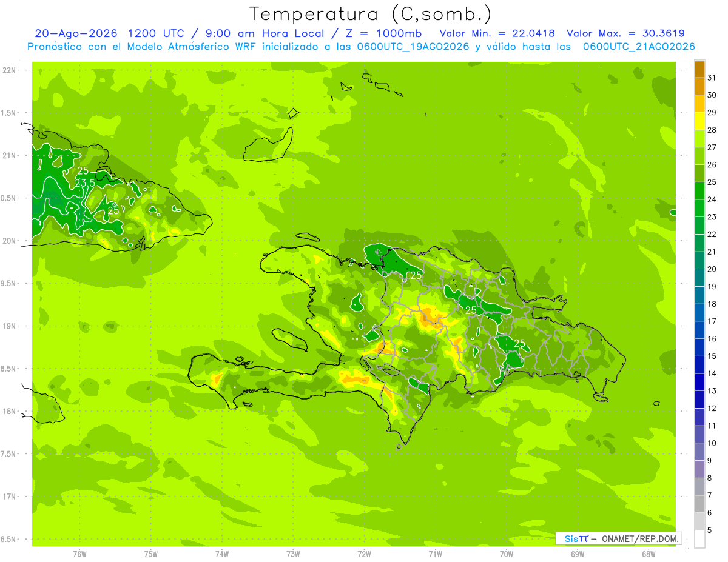Click the color scale label 26
This screenshot has width=728, height=562.
(712, 164)
